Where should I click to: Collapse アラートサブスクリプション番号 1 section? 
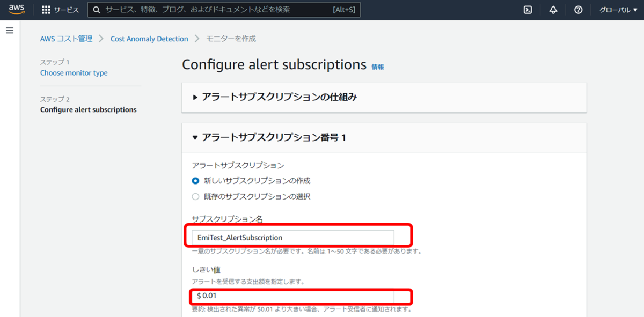coord(384,138)
